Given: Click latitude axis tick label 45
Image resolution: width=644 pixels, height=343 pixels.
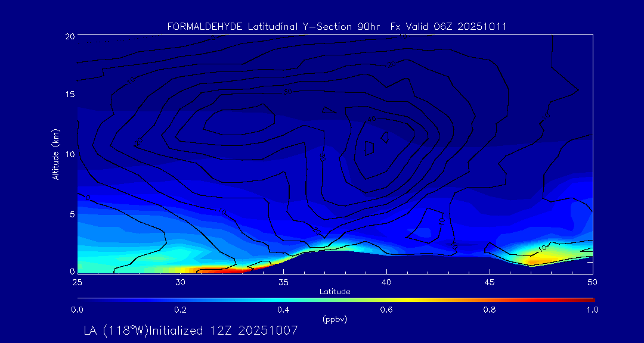Looking at the screenshot, I should 490,282.
